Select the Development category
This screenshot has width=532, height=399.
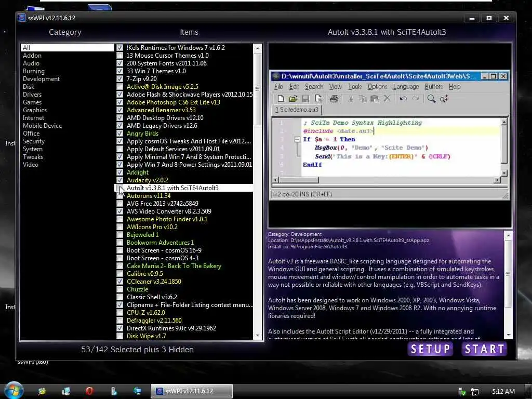[67, 79]
